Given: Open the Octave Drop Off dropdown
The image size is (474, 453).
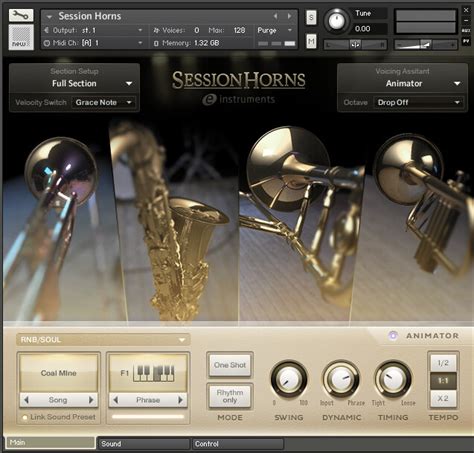Looking at the screenshot, I should (419, 102).
